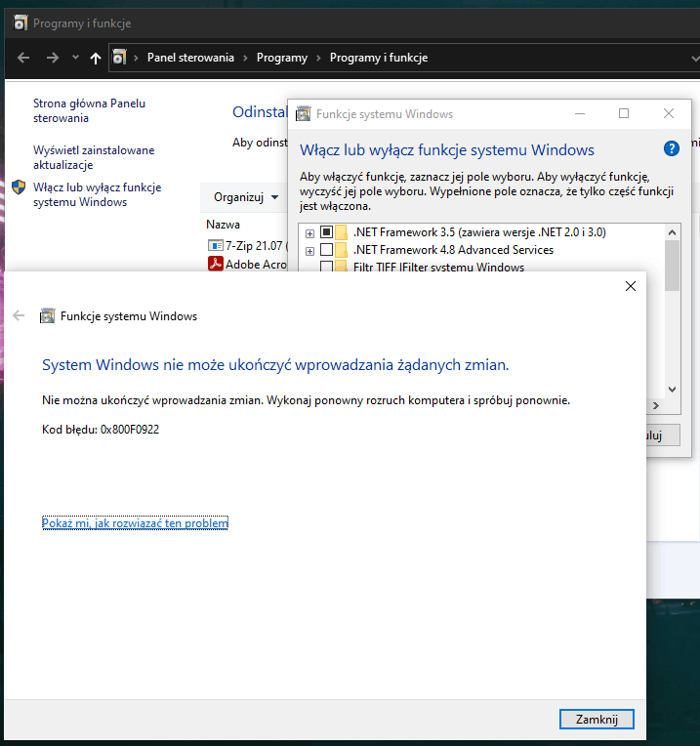Expand the .NET Framework 4.8 Advanced Services node
Image resolution: width=700 pixels, height=746 pixels.
(x=309, y=251)
